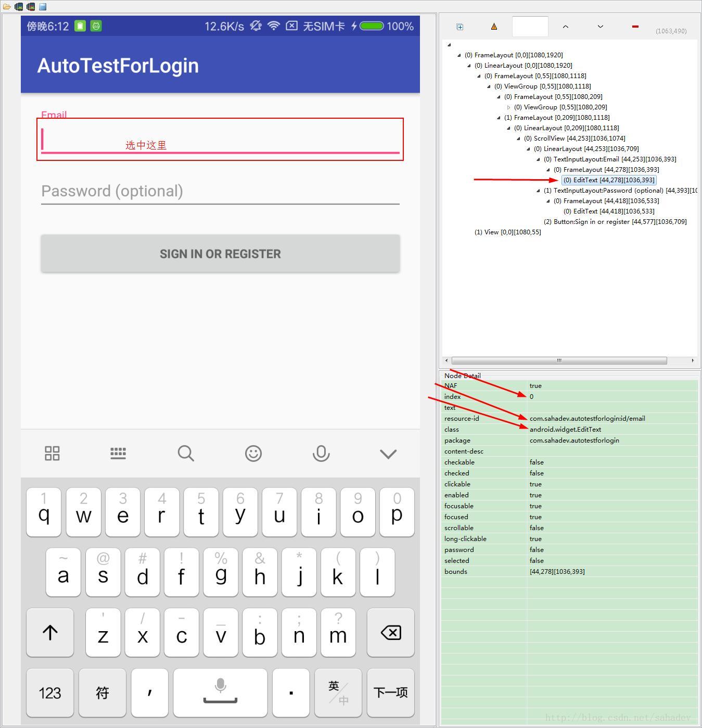Select the index value 0 in Node Detail

531,397
